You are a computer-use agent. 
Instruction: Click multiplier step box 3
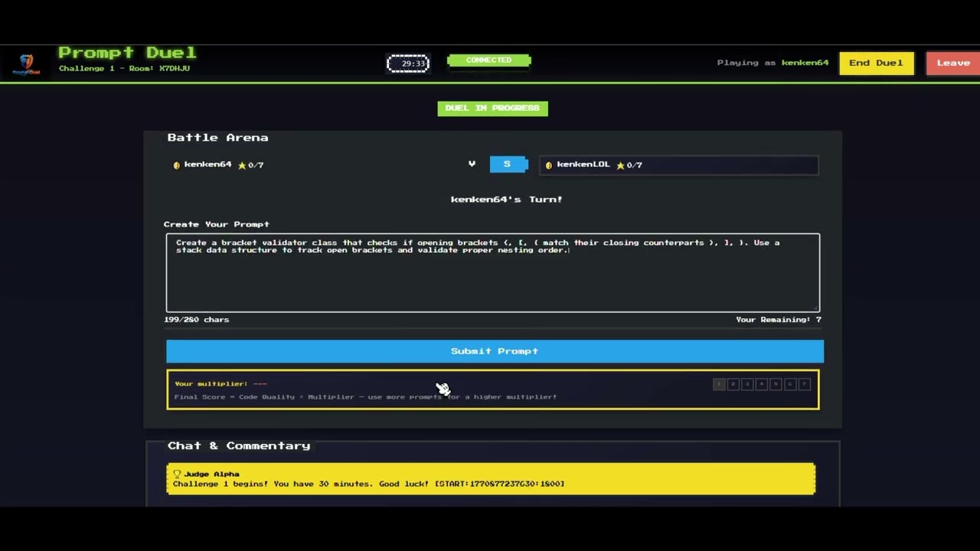(747, 384)
